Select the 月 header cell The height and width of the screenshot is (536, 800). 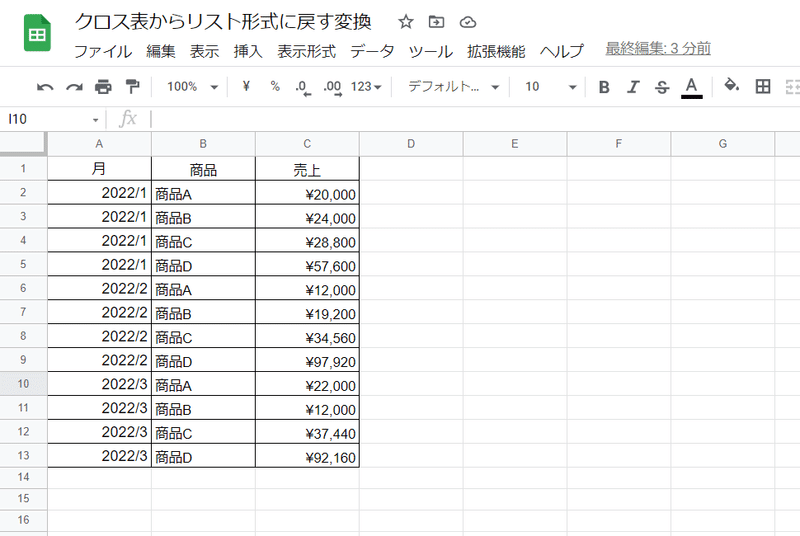coord(99,168)
